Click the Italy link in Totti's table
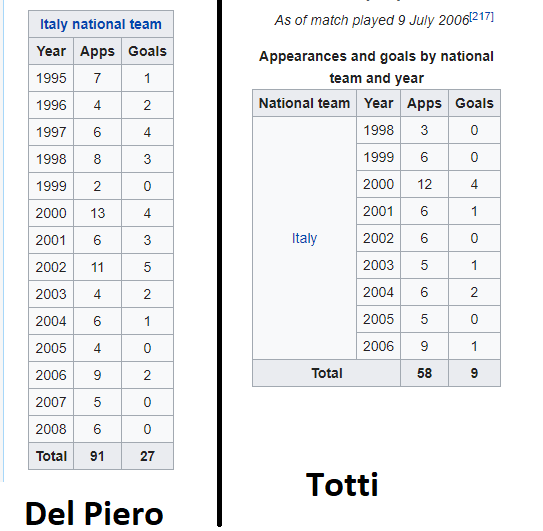Screen dimensions: 543x531 (304, 238)
